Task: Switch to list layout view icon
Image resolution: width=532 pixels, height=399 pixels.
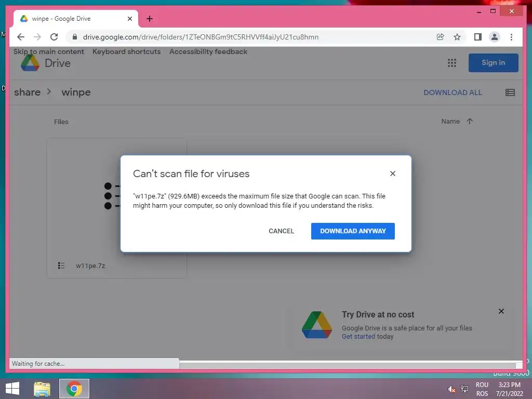Action: point(510,92)
